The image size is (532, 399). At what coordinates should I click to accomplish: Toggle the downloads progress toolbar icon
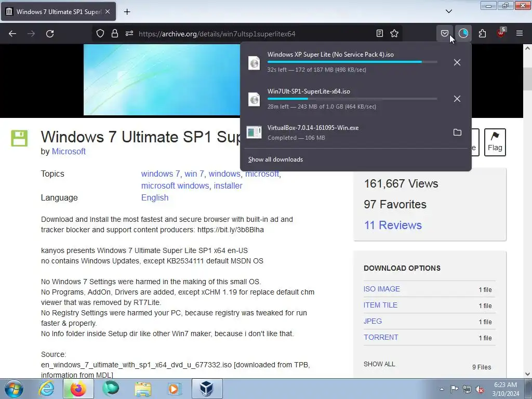pos(463,33)
